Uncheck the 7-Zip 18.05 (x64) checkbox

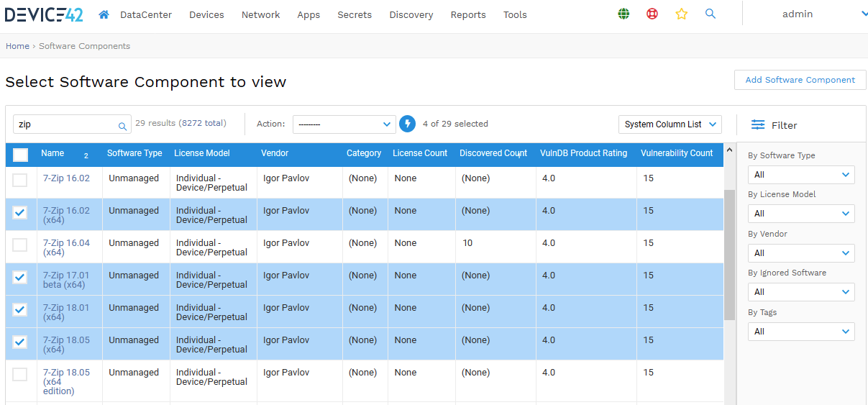[20, 342]
